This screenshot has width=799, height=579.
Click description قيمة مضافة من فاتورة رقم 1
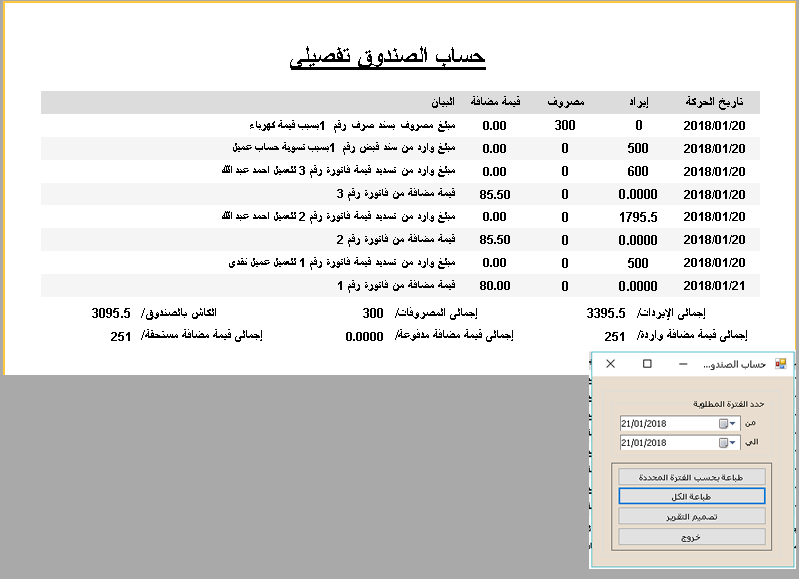click(396, 285)
